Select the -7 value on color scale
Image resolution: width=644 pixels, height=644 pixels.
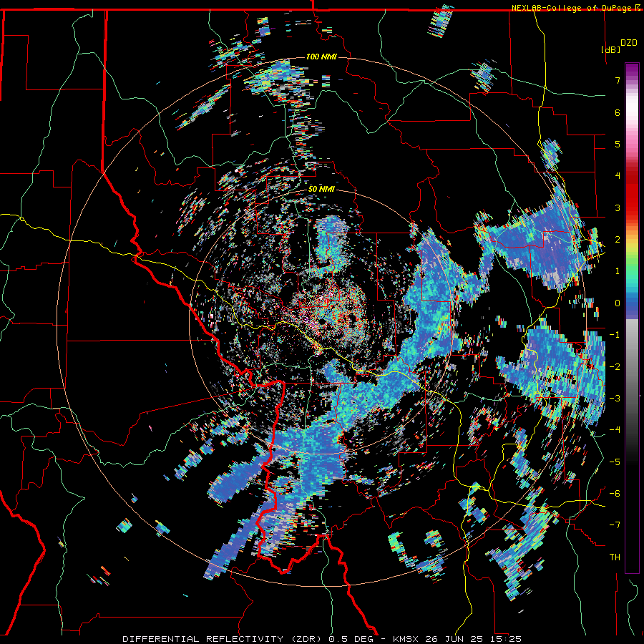(615, 525)
